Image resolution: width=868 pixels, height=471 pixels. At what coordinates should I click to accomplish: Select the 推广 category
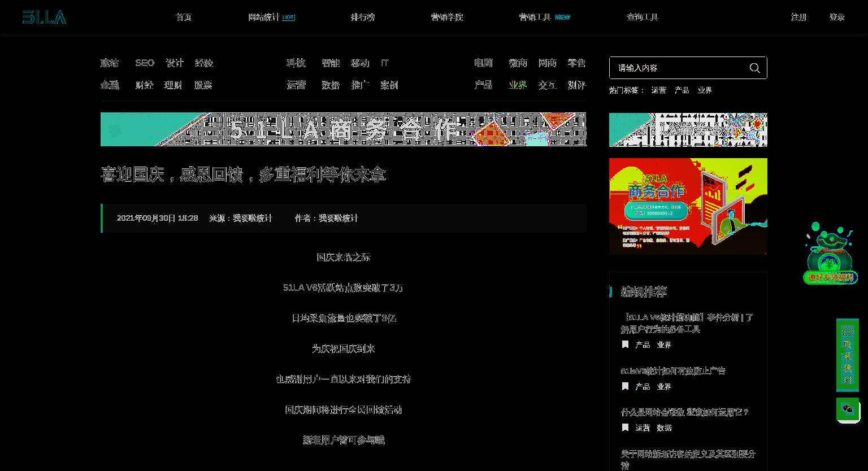point(360,85)
